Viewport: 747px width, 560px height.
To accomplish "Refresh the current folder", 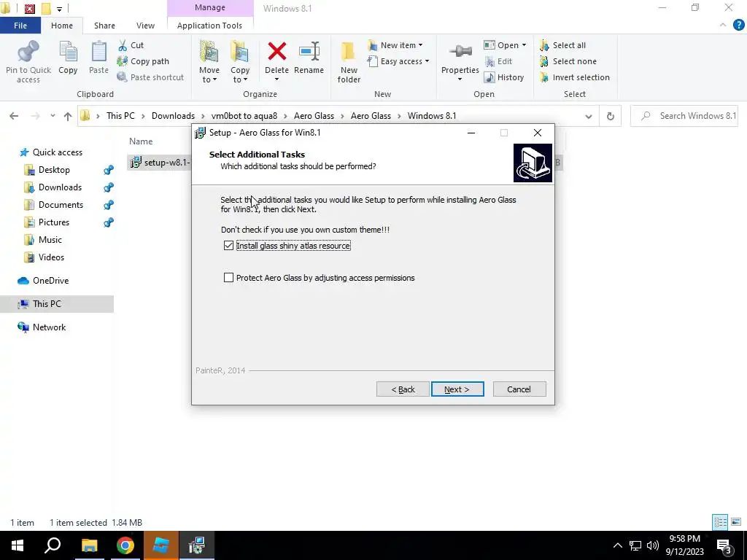I will tap(611, 116).
